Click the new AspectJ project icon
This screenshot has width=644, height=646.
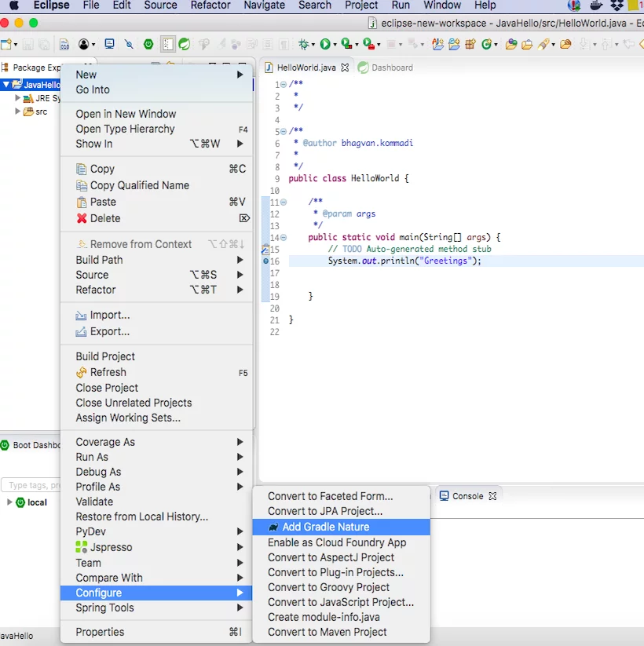click(x=438, y=44)
